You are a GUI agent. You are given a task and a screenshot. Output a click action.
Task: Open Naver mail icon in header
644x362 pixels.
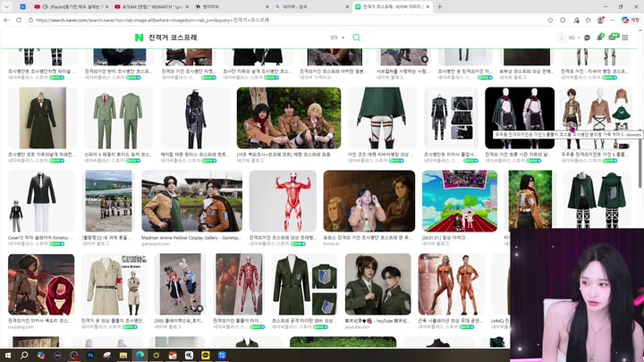(613, 38)
